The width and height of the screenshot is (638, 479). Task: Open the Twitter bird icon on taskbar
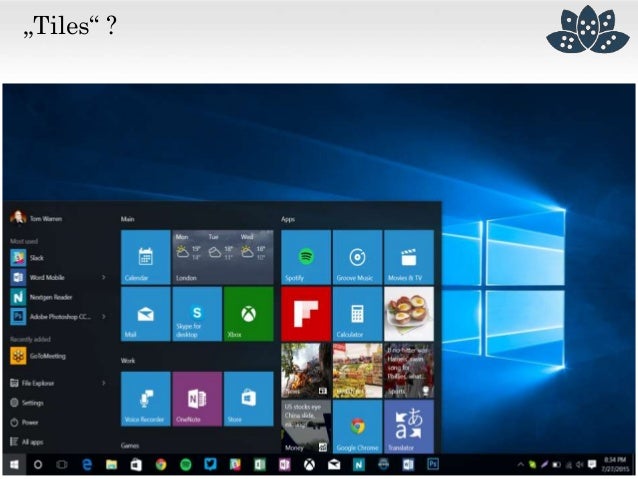[210, 464]
